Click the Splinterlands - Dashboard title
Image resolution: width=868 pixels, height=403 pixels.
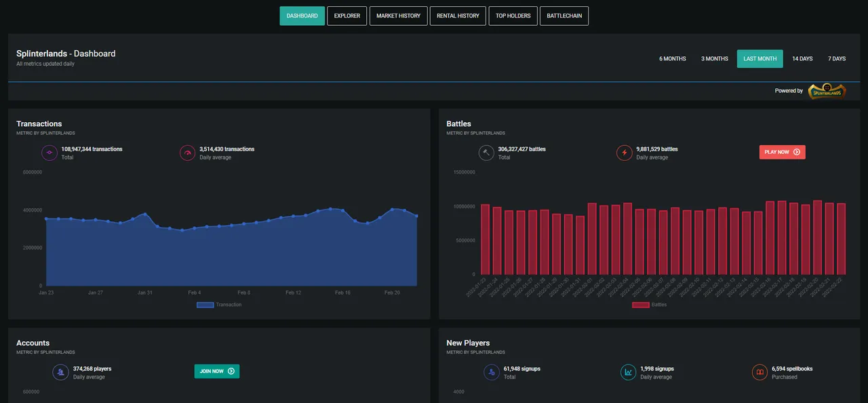pos(66,54)
